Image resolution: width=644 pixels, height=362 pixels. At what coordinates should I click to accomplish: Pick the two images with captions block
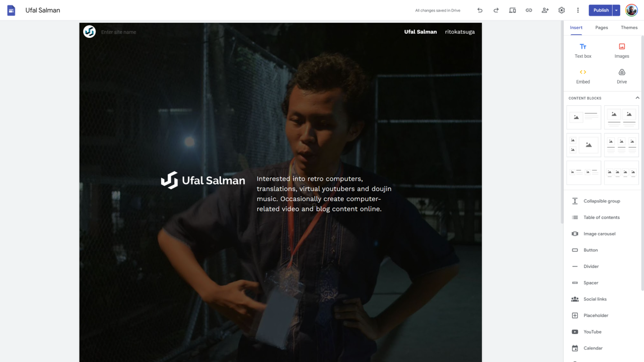pos(621,117)
